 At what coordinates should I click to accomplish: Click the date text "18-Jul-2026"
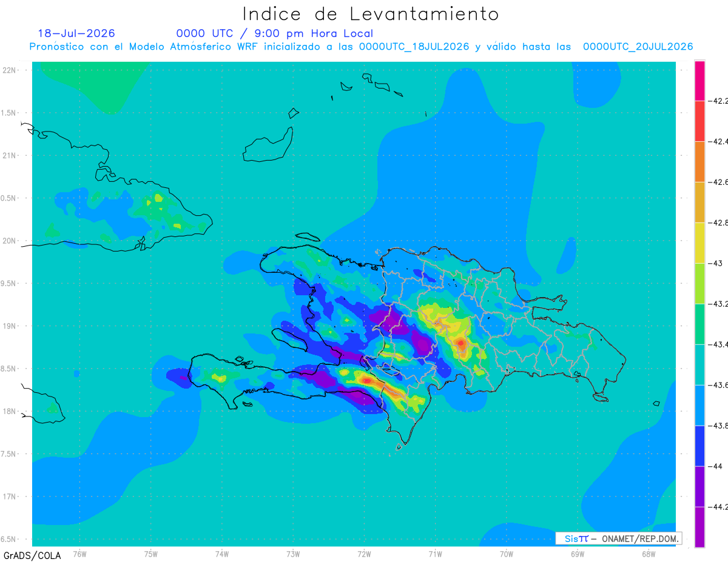pyautogui.click(x=76, y=33)
